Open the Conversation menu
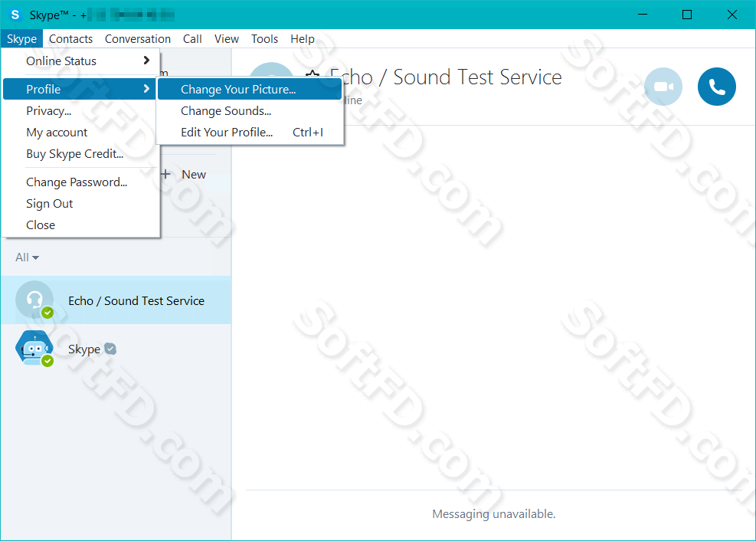 [x=138, y=38]
